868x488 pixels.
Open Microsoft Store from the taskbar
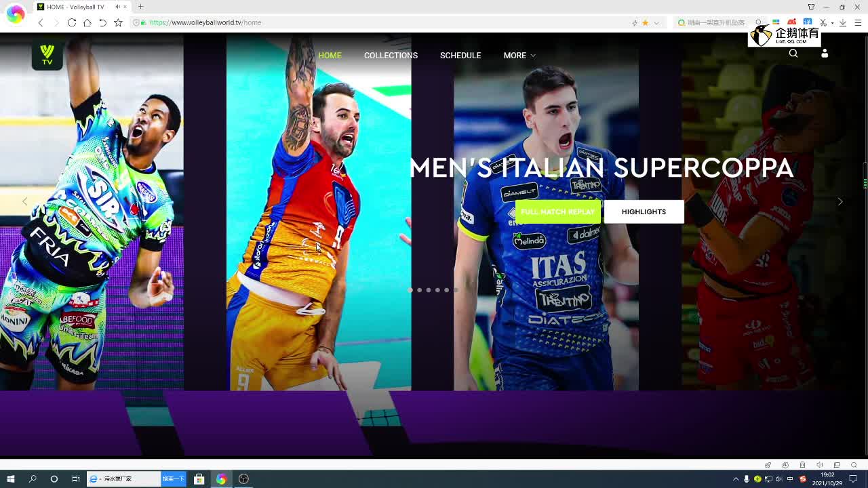coord(199,479)
